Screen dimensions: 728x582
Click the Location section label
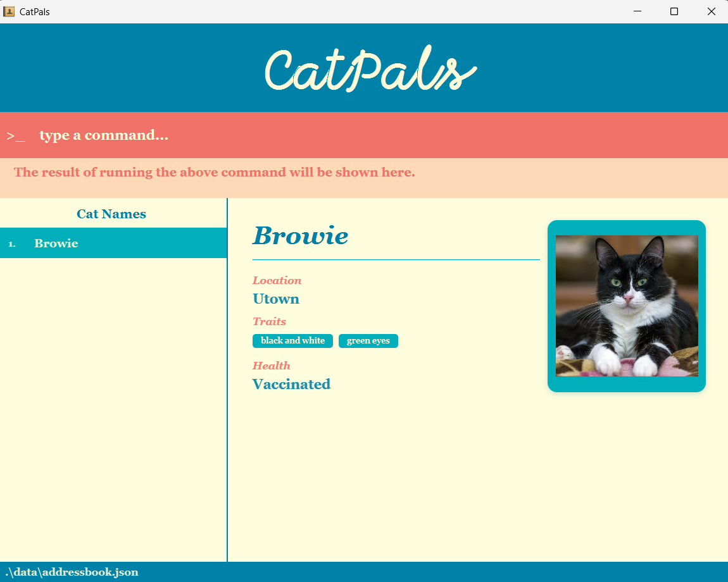click(x=277, y=280)
